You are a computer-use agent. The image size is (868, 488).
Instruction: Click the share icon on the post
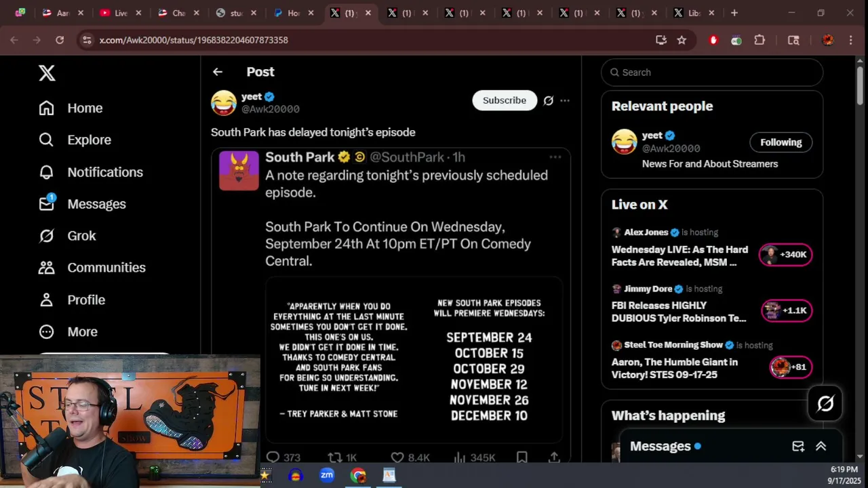(x=554, y=457)
